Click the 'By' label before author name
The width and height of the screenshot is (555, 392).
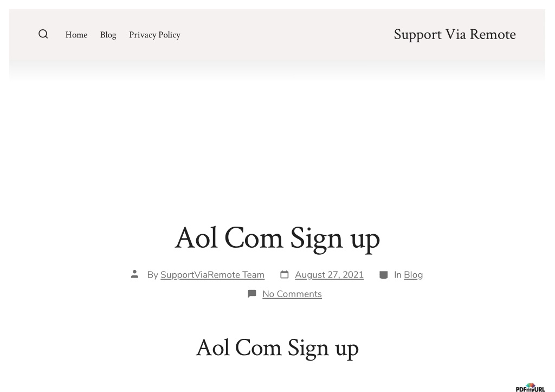(152, 275)
